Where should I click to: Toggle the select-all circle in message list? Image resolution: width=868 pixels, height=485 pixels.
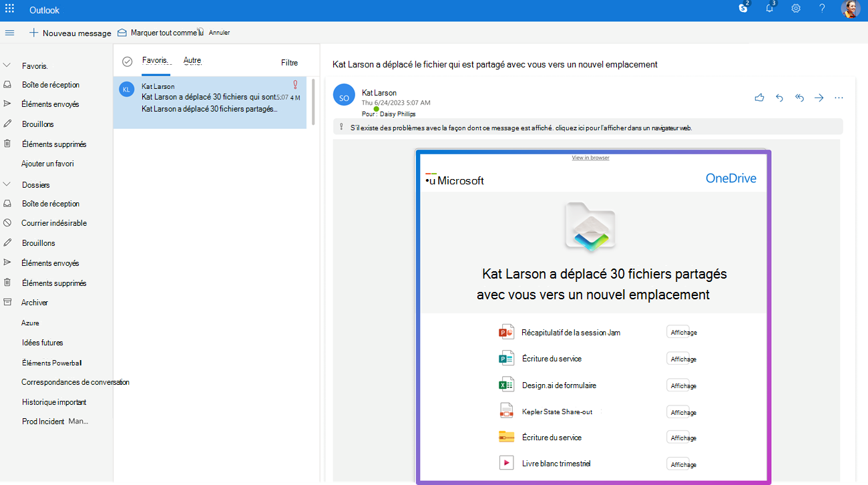tap(127, 61)
